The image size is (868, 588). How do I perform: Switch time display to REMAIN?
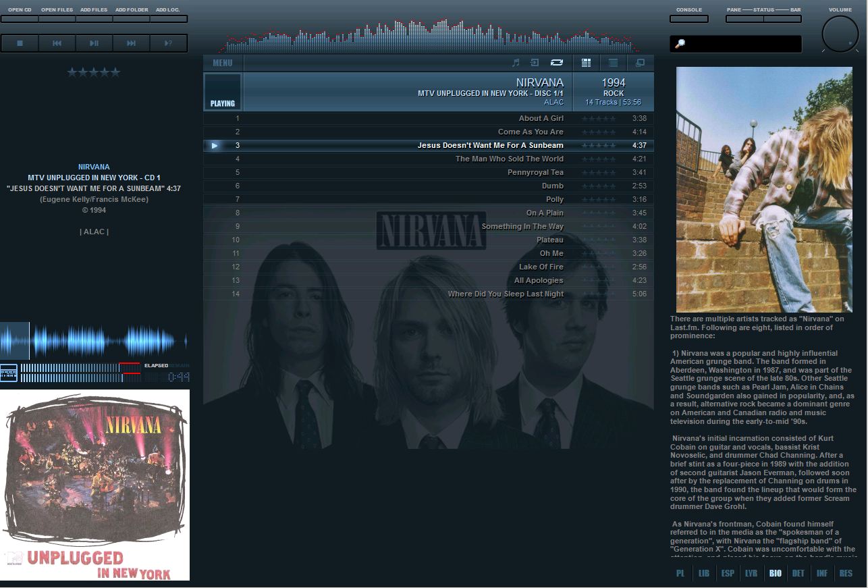[179, 365]
